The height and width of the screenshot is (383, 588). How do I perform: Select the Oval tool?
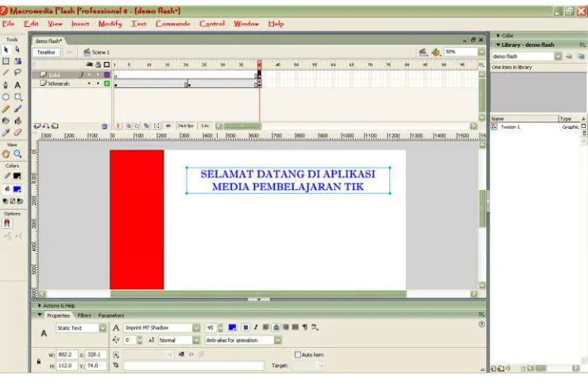pos(6,97)
